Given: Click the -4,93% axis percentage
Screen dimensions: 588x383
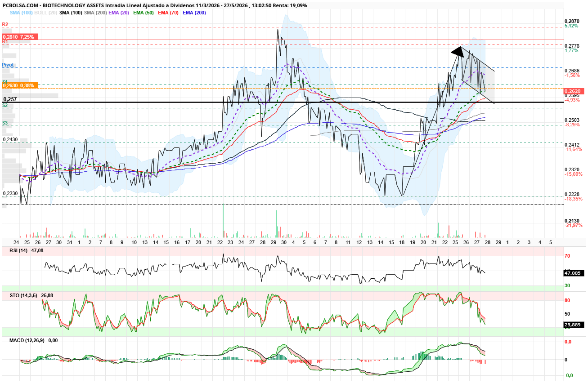Looking at the screenshot, I should (x=572, y=100).
